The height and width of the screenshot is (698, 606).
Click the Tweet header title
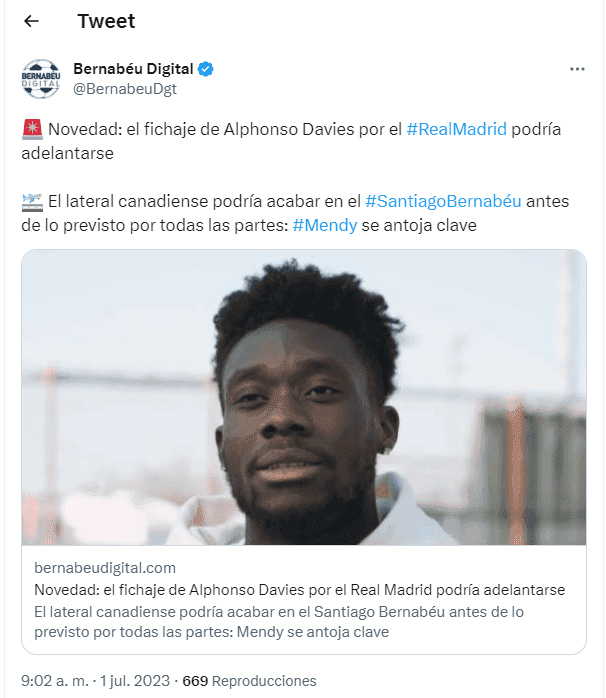pyautogui.click(x=106, y=21)
